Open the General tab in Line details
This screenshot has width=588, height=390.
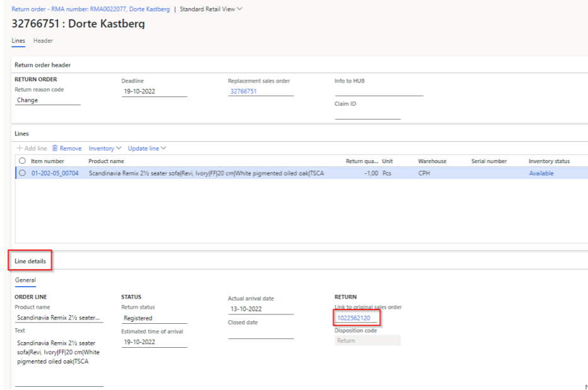[x=25, y=280]
